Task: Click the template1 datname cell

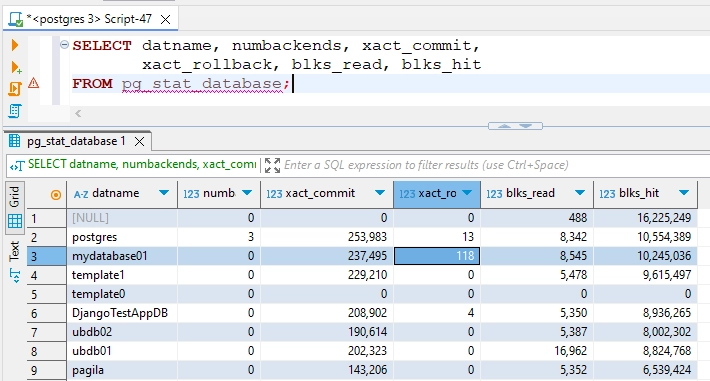Action: [x=122, y=275]
